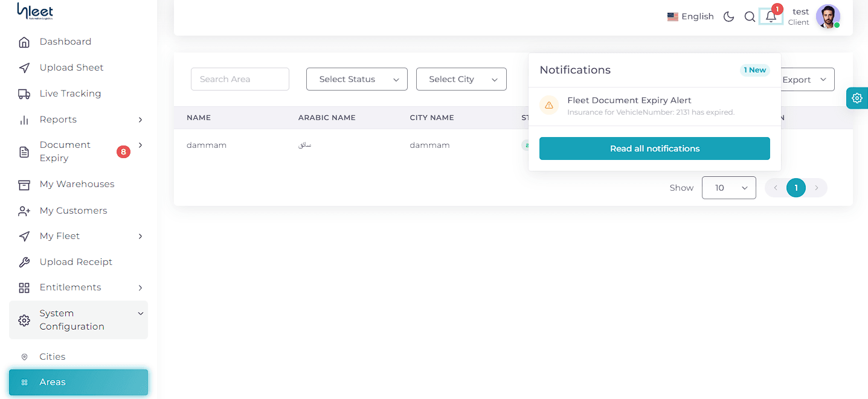The image size is (868, 399).
Task: Open the Select Status dropdown
Action: tap(357, 79)
